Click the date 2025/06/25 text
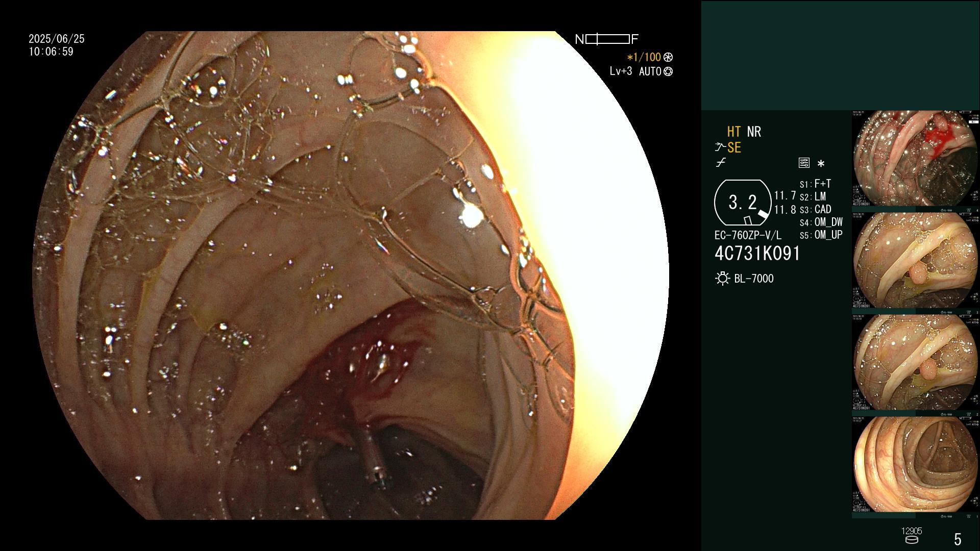This screenshot has height=551, width=980. 57,39
